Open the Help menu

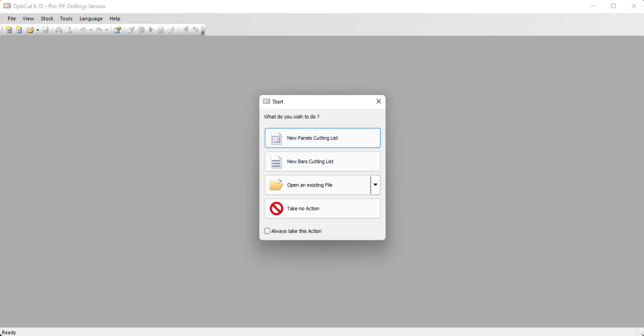[114, 18]
